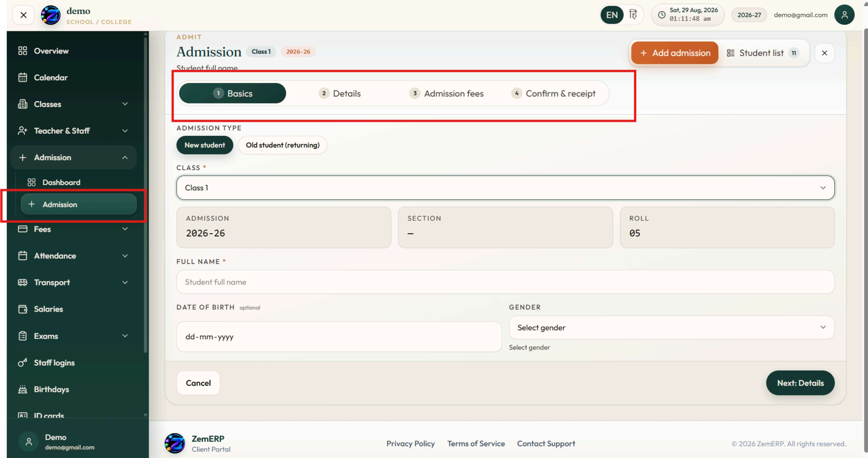The width and height of the screenshot is (868, 458).
Task: Click the Roll value 05
Action: (635, 233)
